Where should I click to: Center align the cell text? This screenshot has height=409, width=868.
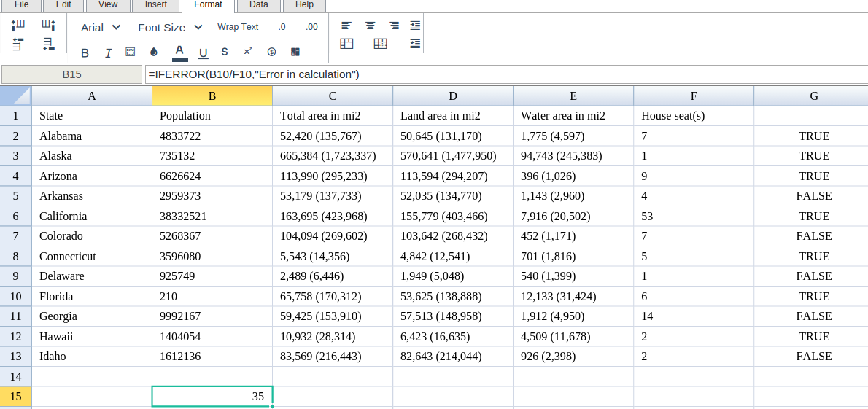[x=371, y=26]
